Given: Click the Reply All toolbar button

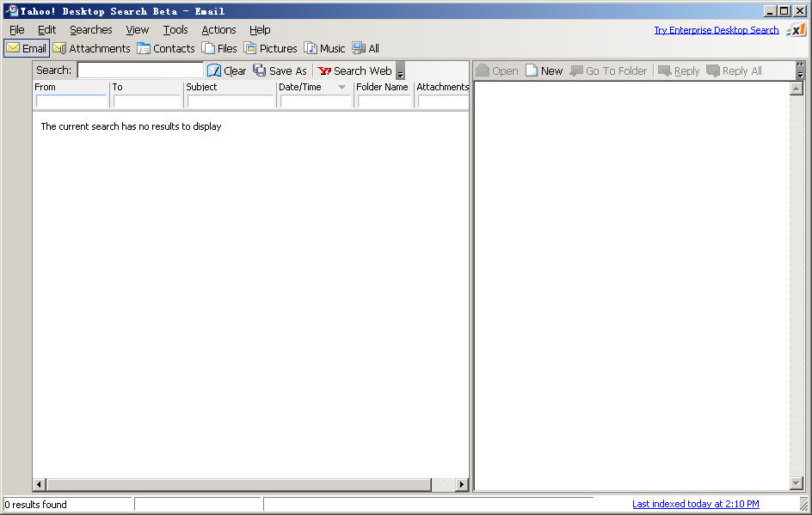Looking at the screenshot, I should (734, 71).
